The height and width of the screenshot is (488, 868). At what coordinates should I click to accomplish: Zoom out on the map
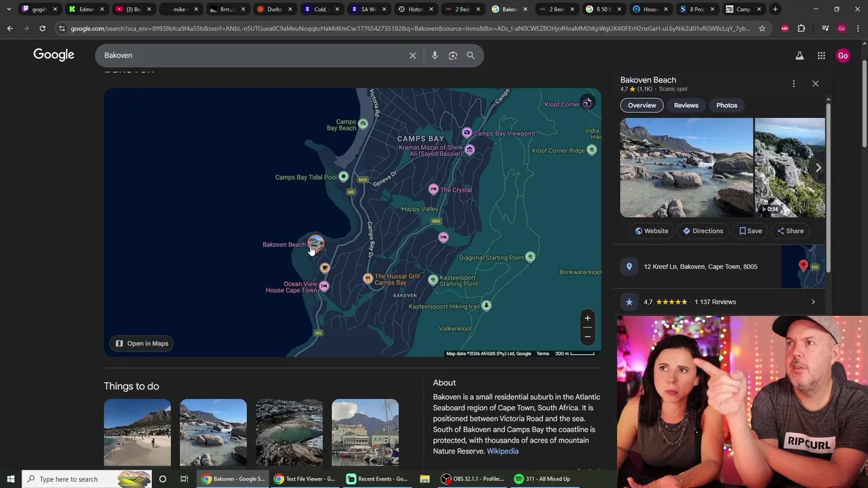pyautogui.click(x=587, y=336)
